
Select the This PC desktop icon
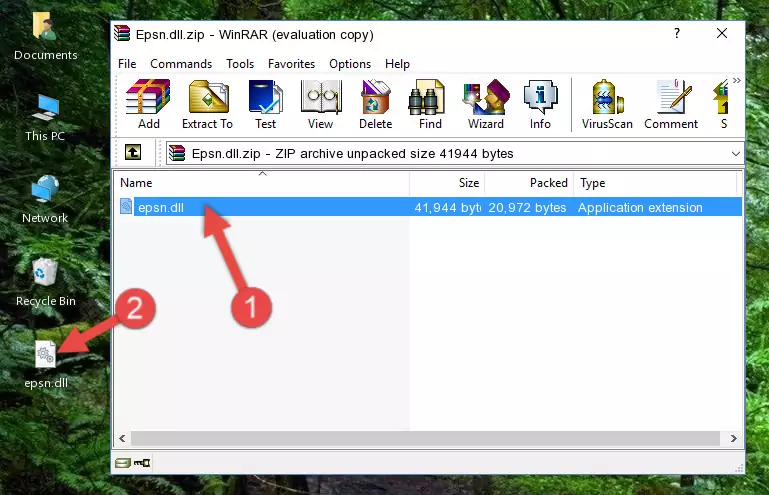pos(45,118)
